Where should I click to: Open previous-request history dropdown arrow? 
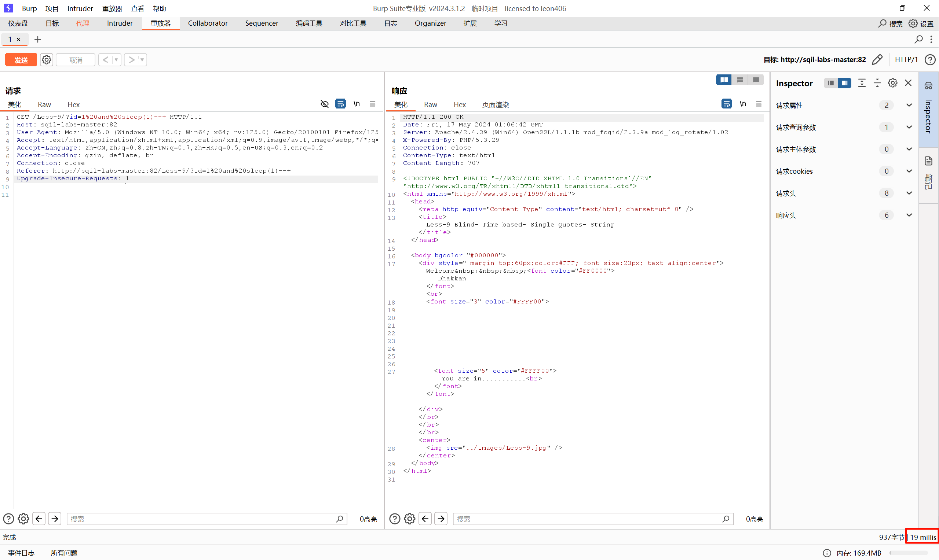tap(117, 60)
